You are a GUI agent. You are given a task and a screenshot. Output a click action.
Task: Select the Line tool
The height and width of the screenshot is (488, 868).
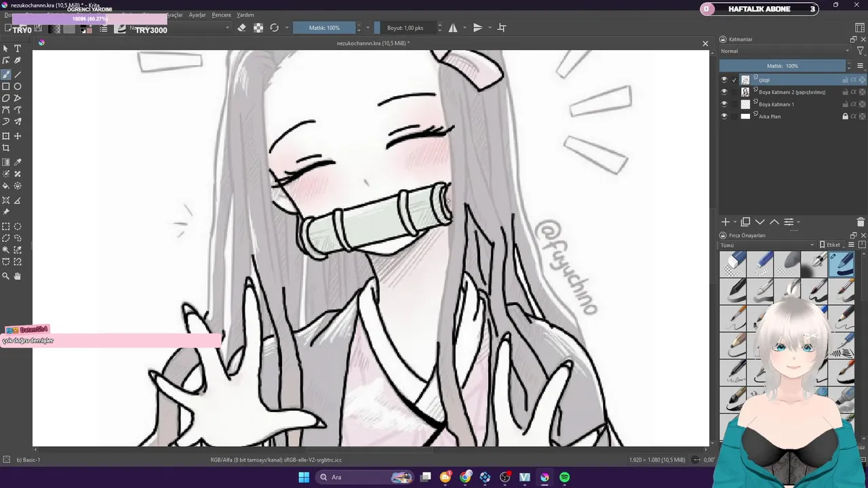click(x=18, y=75)
